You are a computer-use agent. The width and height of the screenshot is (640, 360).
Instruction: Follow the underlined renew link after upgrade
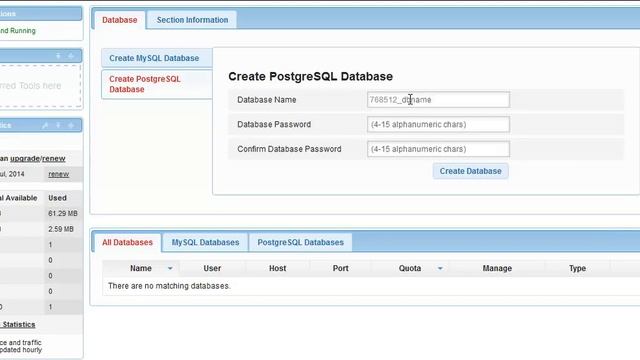coord(53,158)
